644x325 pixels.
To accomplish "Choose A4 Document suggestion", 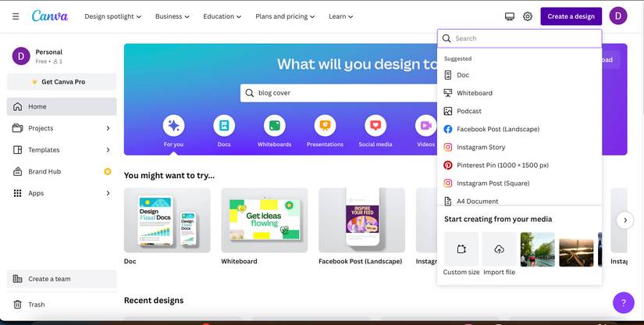I will click(x=520, y=201).
